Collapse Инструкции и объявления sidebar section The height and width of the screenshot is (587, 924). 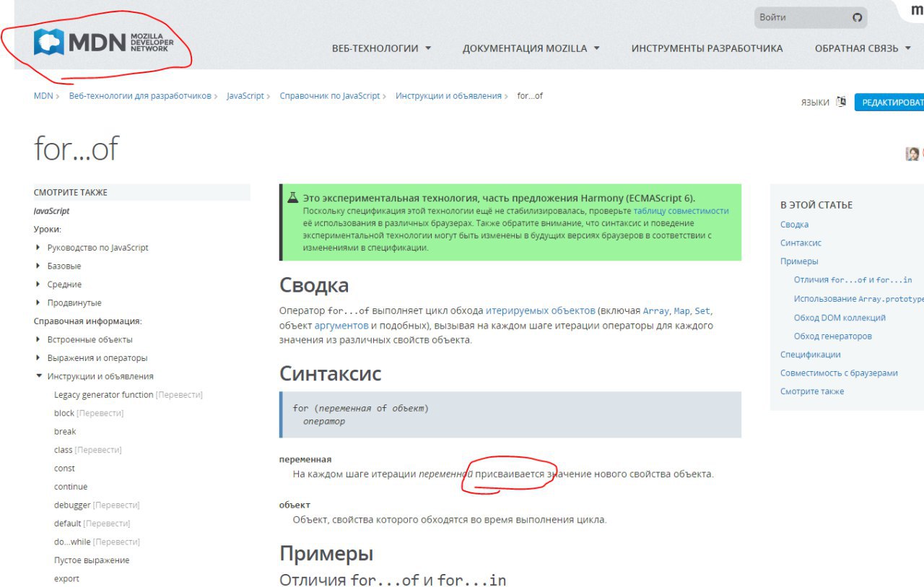click(94, 376)
